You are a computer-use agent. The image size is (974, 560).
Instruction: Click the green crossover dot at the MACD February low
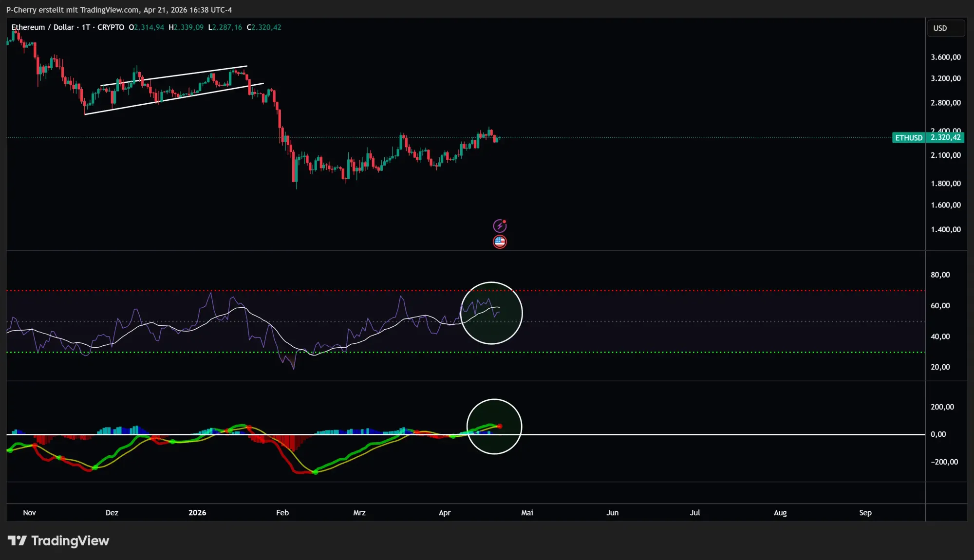tap(315, 472)
